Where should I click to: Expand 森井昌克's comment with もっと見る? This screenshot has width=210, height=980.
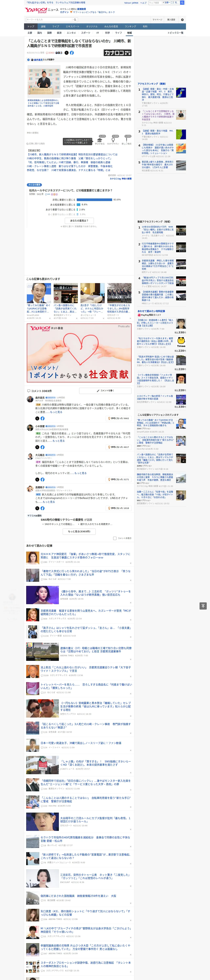(56, 412)
